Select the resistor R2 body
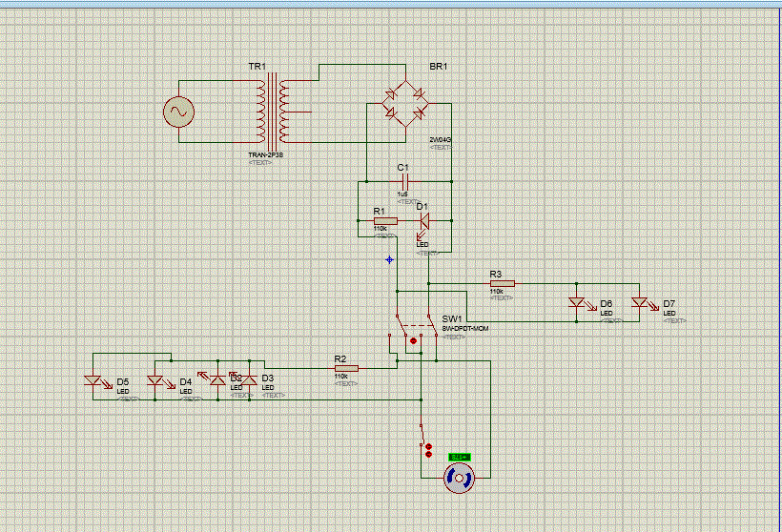Image resolution: width=782 pixels, height=532 pixels. click(x=346, y=368)
